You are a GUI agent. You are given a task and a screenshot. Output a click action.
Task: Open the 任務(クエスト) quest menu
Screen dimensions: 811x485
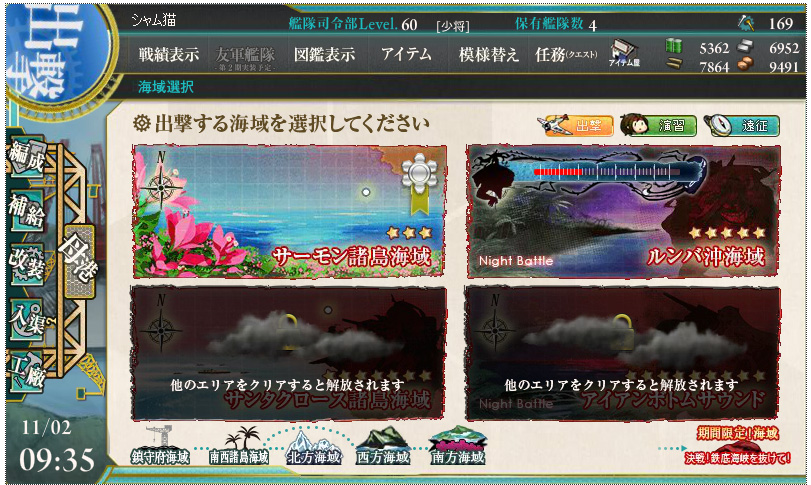point(566,54)
